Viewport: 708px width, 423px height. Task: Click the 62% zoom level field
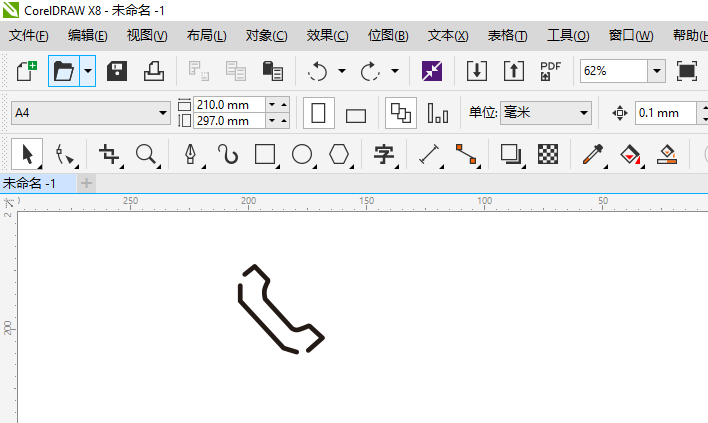[614, 71]
